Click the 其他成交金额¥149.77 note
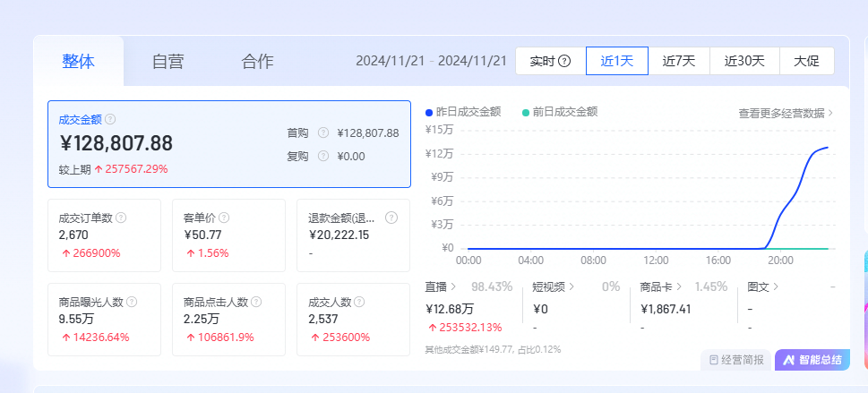The image size is (868, 393). pyautogui.click(x=493, y=349)
